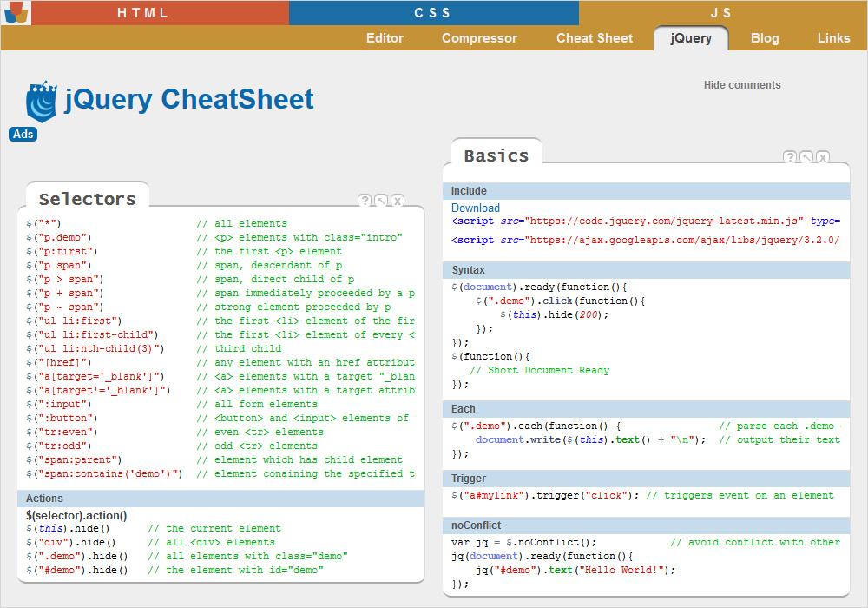Image resolution: width=868 pixels, height=608 pixels.
Task: Open the Blog tab
Action: tap(765, 38)
